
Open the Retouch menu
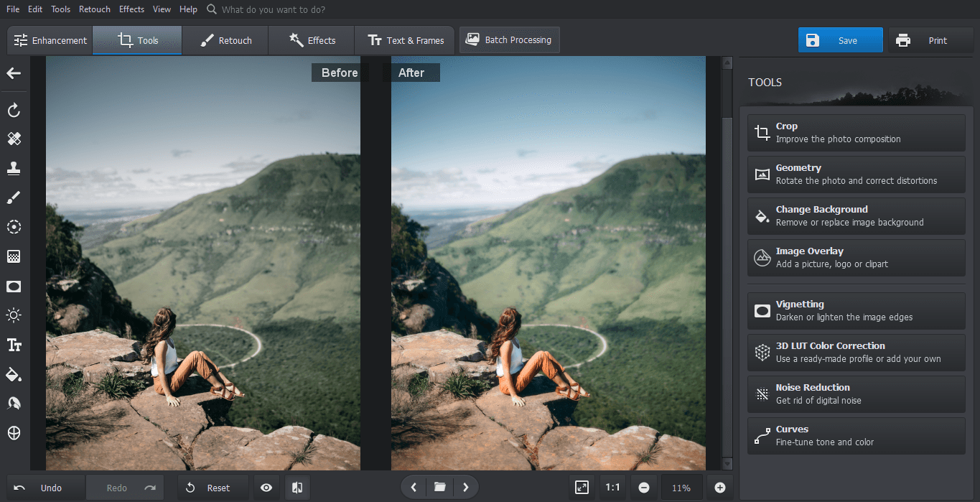(x=95, y=9)
